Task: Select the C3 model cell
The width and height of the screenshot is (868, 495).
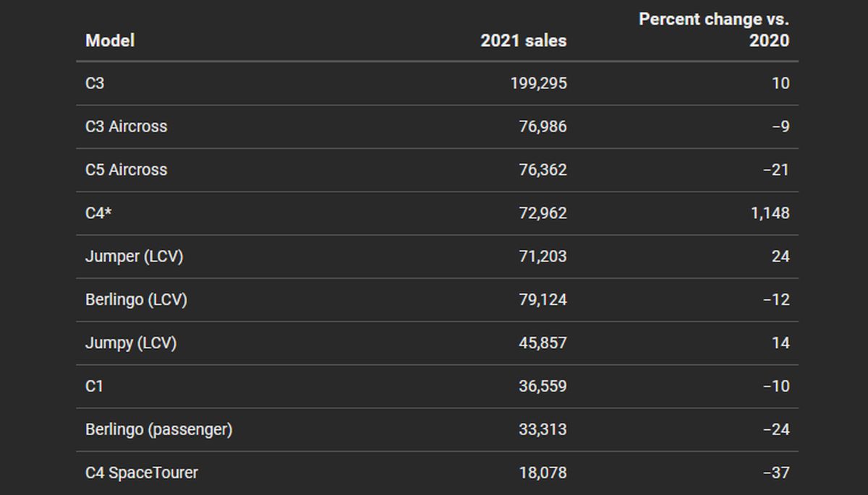Action: pyautogui.click(x=95, y=83)
